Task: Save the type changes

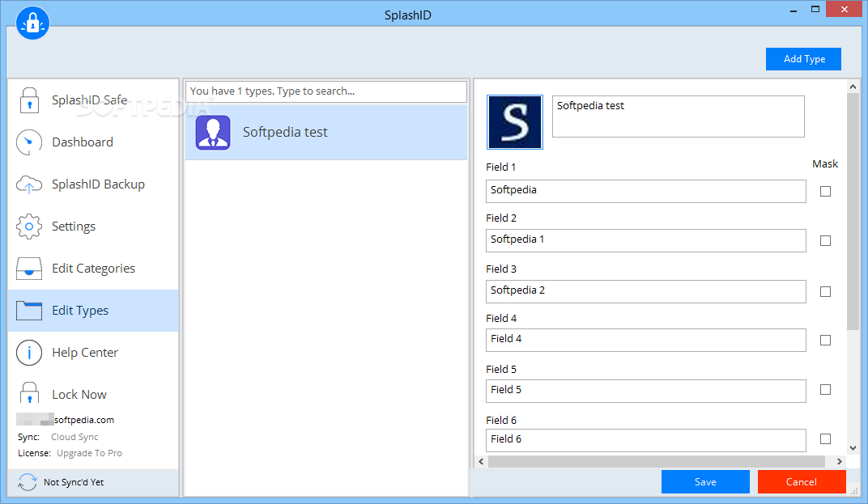Action: tap(705, 482)
